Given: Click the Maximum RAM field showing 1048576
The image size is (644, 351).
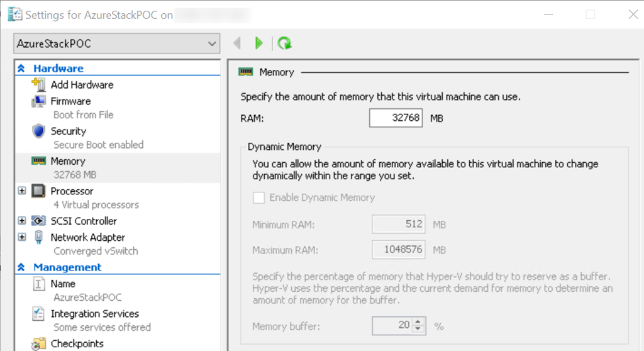Looking at the screenshot, I should click(398, 250).
